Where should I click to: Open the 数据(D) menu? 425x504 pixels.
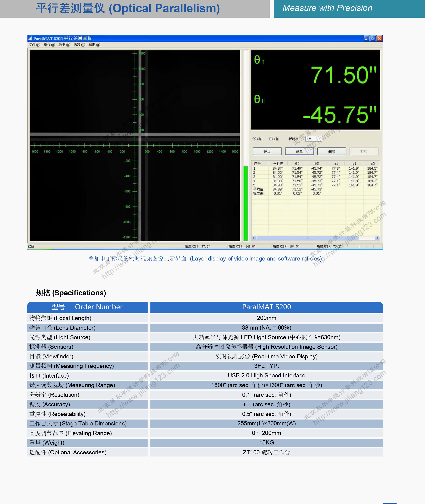(64, 45)
